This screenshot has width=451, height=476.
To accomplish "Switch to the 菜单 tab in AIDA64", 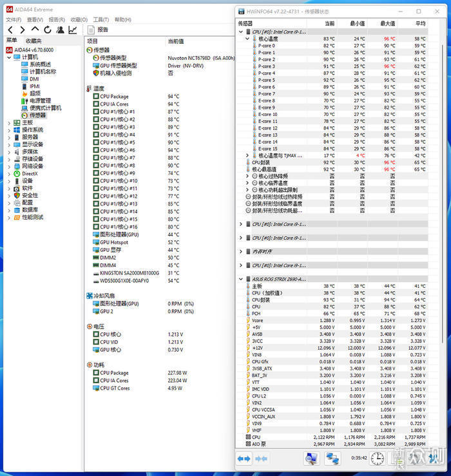I will click(12, 40).
